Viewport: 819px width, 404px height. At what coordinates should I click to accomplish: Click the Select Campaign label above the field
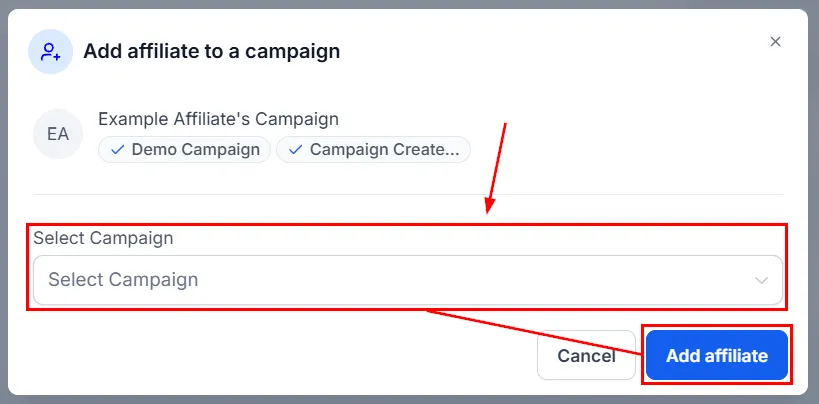coord(103,238)
